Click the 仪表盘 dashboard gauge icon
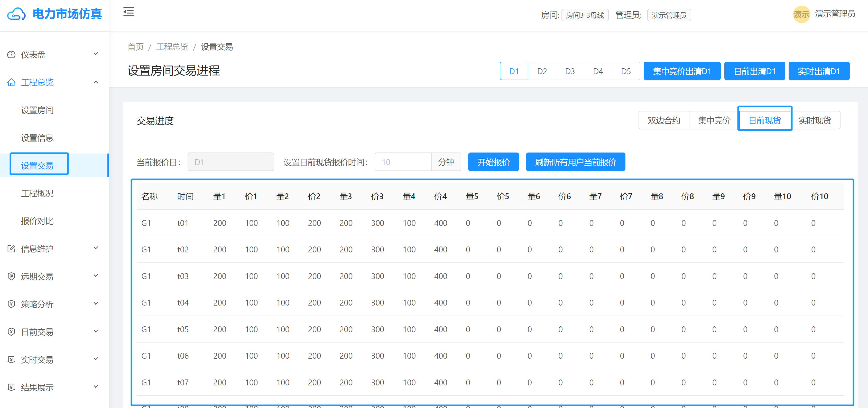This screenshot has height=408, width=868. click(12, 54)
